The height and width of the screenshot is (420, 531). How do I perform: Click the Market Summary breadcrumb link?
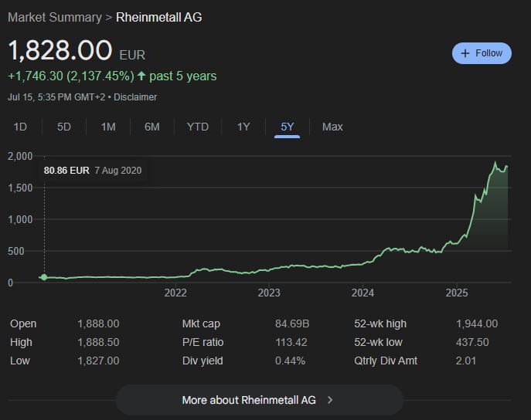(x=55, y=17)
